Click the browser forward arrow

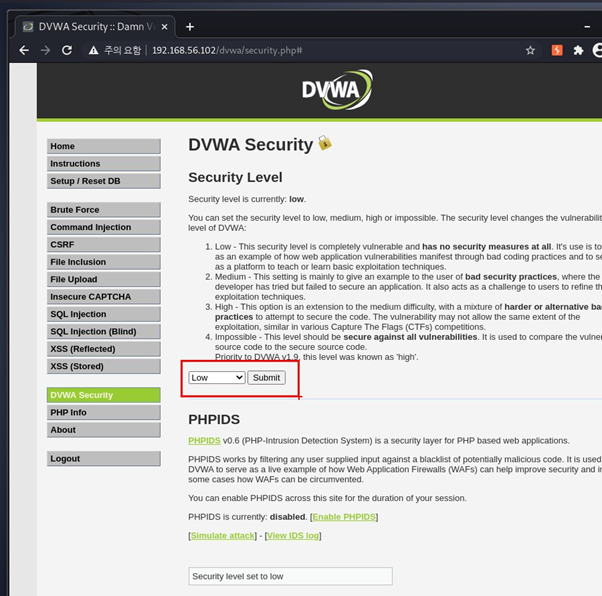pyautogui.click(x=45, y=50)
